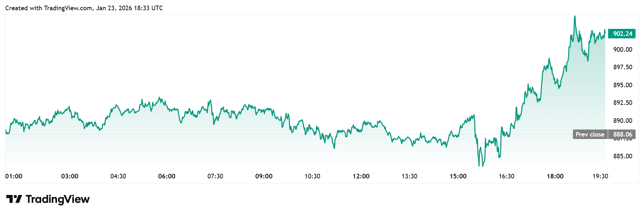Select the 18:00 time label
The image size is (644, 215).
click(x=555, y=176)
